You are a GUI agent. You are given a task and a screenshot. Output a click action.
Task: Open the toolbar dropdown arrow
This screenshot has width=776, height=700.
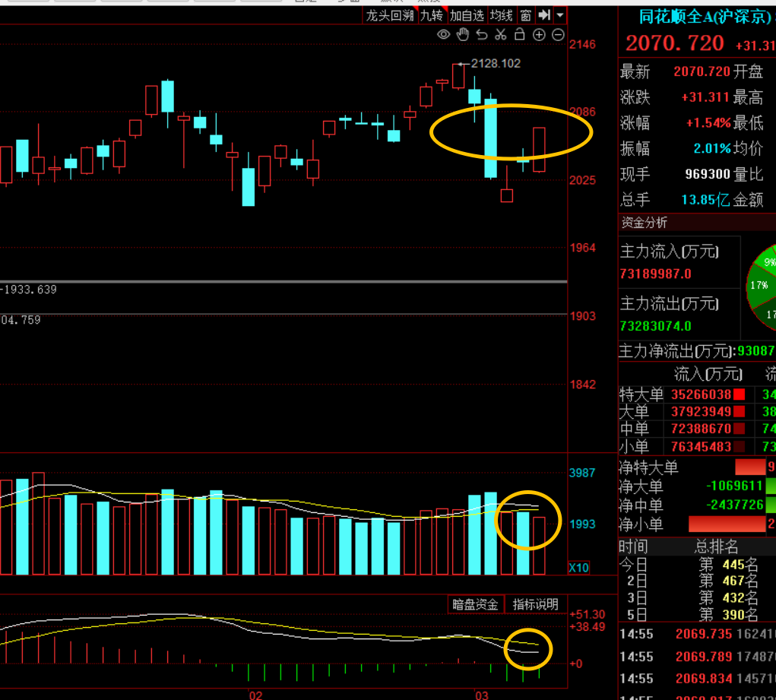(560, 15)
